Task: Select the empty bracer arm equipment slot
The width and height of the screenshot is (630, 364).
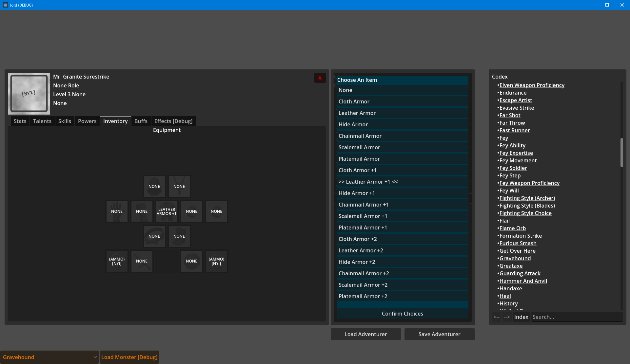Action: tap(142, 211)
